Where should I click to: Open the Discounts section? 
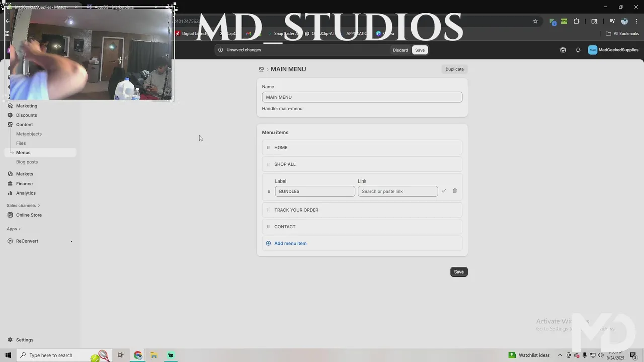[x=26, y=115]
